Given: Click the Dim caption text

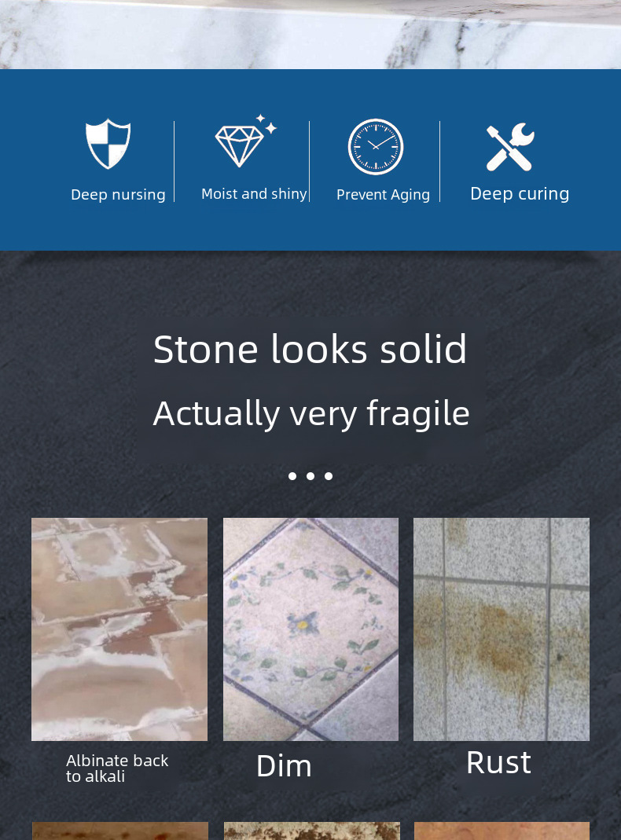Looking at the screenshot, I should point(284,765).
